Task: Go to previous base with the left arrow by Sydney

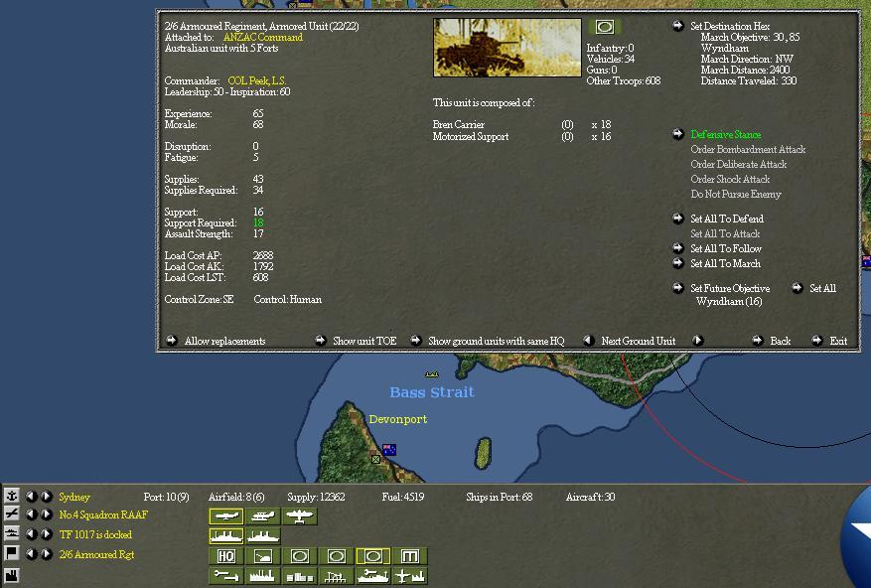Action: pos(32,496)
